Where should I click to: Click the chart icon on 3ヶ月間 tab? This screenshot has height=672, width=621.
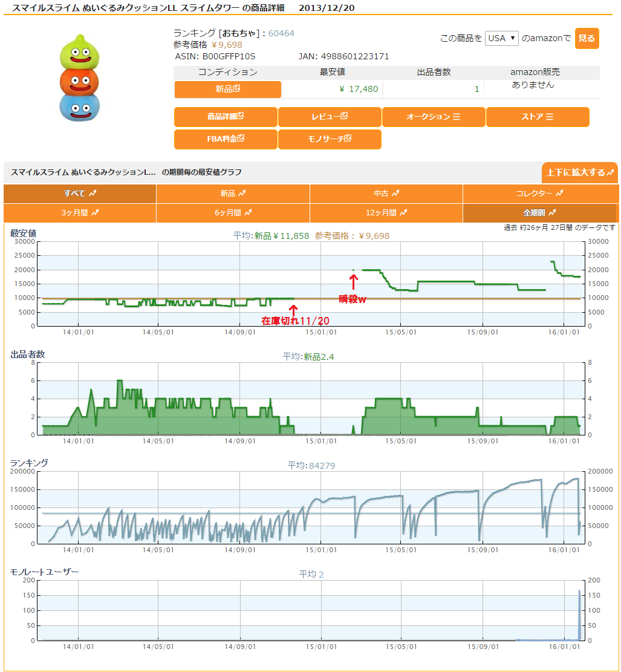[95, 212]
